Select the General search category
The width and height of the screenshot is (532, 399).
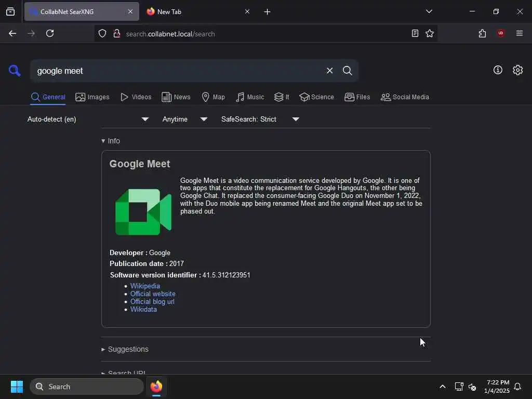(48, 97)
